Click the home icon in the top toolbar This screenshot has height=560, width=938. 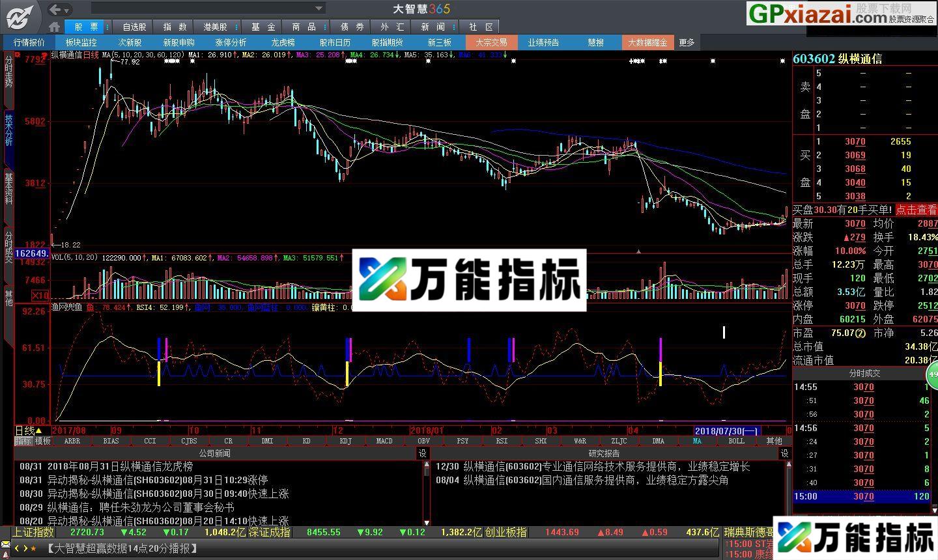pos(55,26)
